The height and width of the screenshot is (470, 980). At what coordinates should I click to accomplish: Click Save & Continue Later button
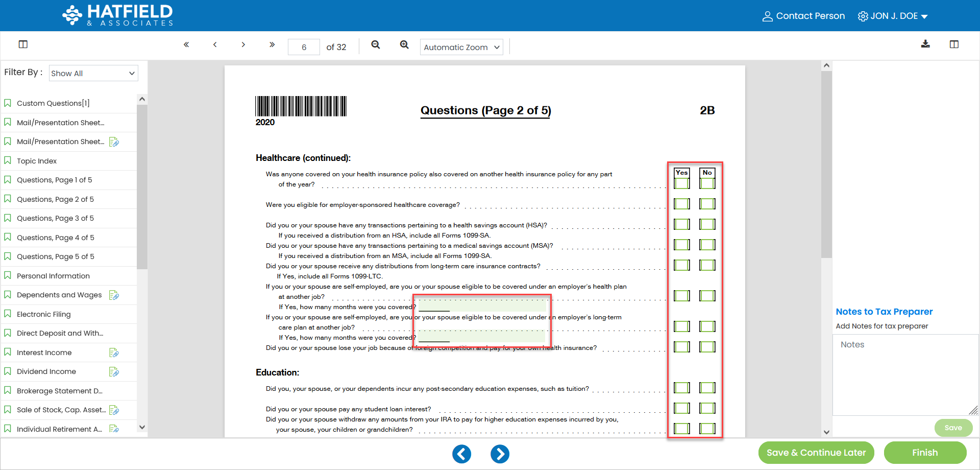(816, 453)
